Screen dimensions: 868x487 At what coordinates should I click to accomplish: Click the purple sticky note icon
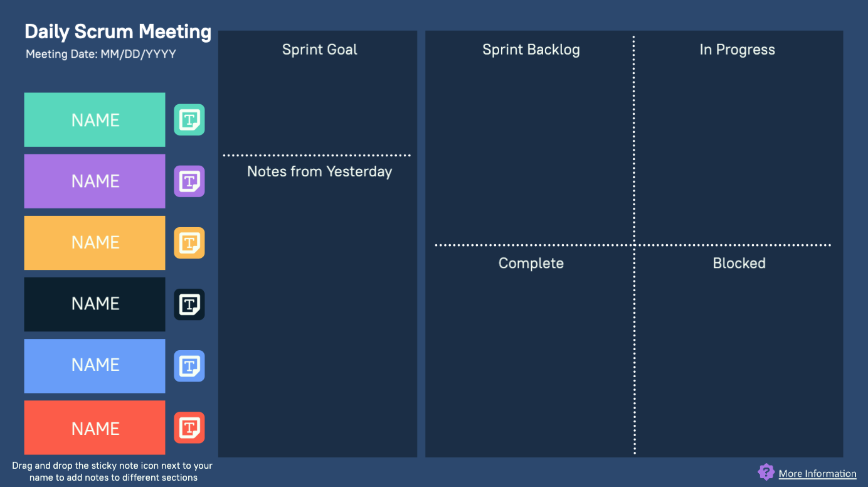pos(189,181)
